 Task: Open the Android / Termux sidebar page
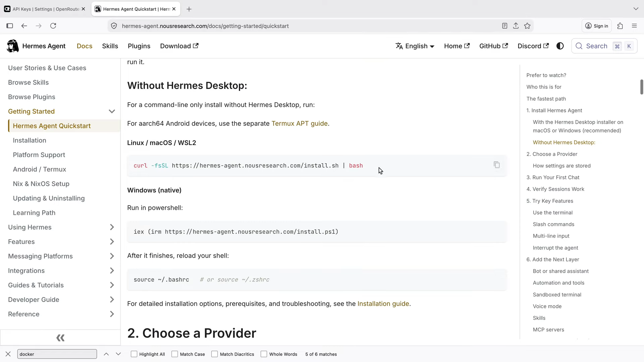point(40,169)
